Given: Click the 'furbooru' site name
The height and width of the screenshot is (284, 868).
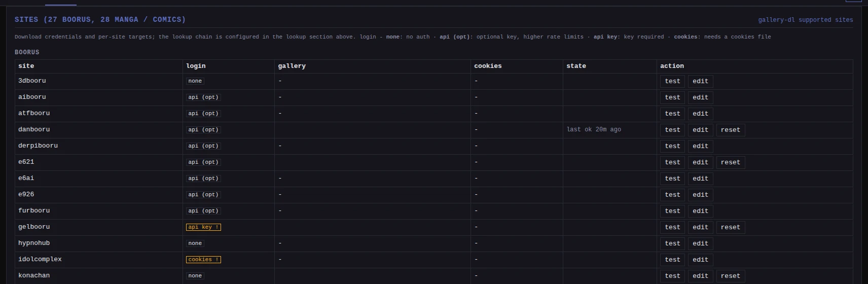Looking at the screenshot, I should (x=34, y=211).
